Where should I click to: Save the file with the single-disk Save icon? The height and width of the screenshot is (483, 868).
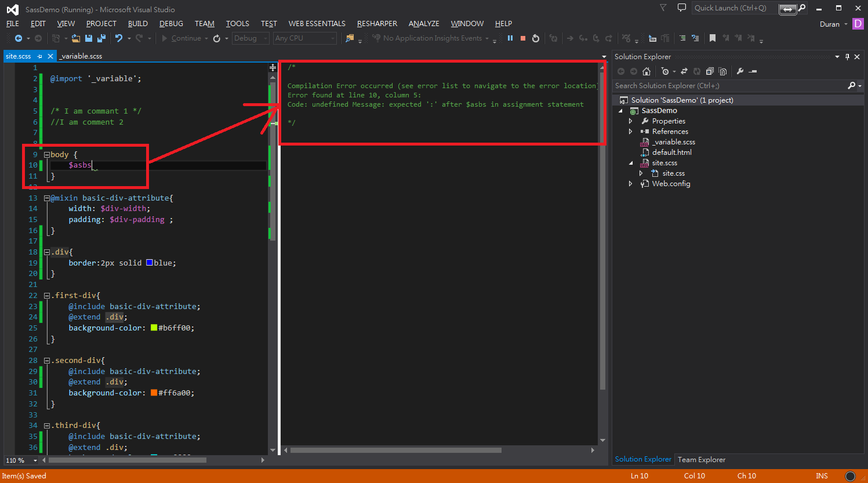click(x=89, y=38)
